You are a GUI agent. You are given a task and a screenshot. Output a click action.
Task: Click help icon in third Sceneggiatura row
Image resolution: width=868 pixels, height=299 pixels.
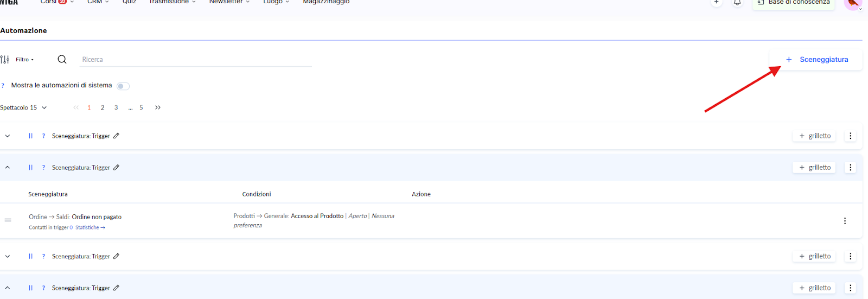point(43,256)
